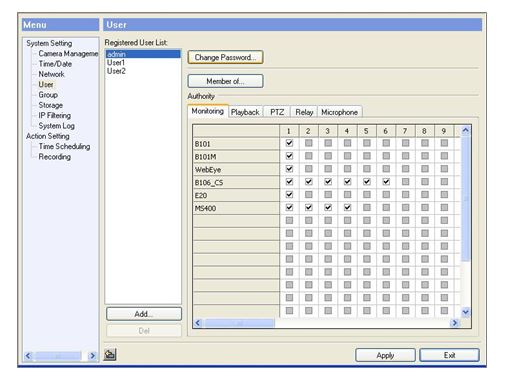Click the disabled Del button
The width and height of the screenshot is (513, 381).
[x=144, y=331]
